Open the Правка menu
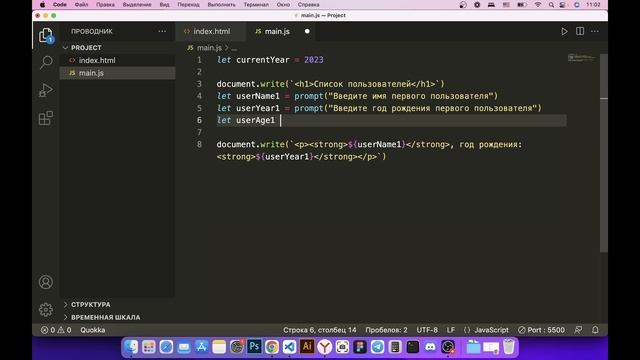The width and height of the screenshot is (640, 360). tap(105, 5)
